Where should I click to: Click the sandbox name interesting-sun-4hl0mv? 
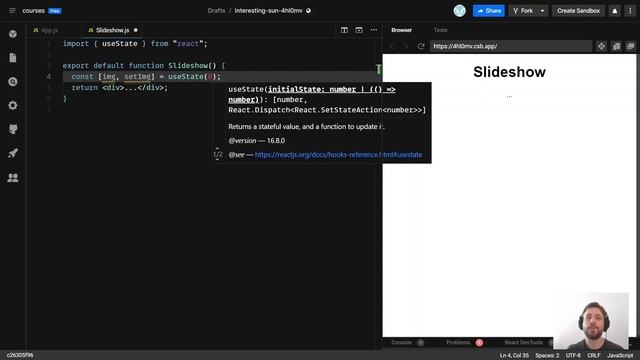pyautogui.click(x=268, y=11)
